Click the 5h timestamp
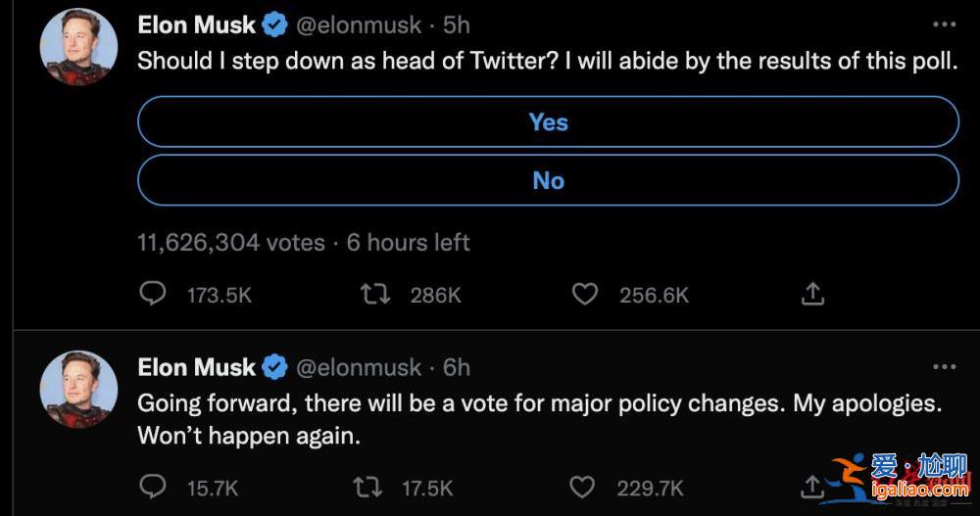Screen dimensions: 980x516 pos(457,24)
